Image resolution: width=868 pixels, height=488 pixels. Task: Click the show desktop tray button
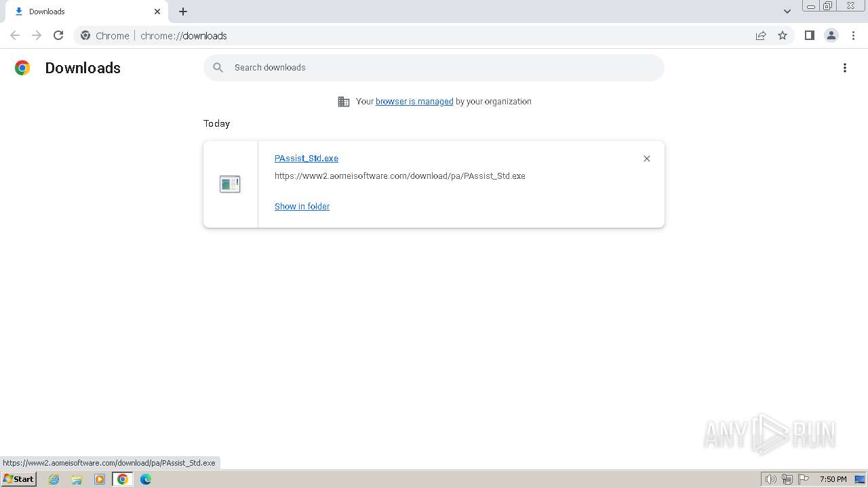pos(860,479)
